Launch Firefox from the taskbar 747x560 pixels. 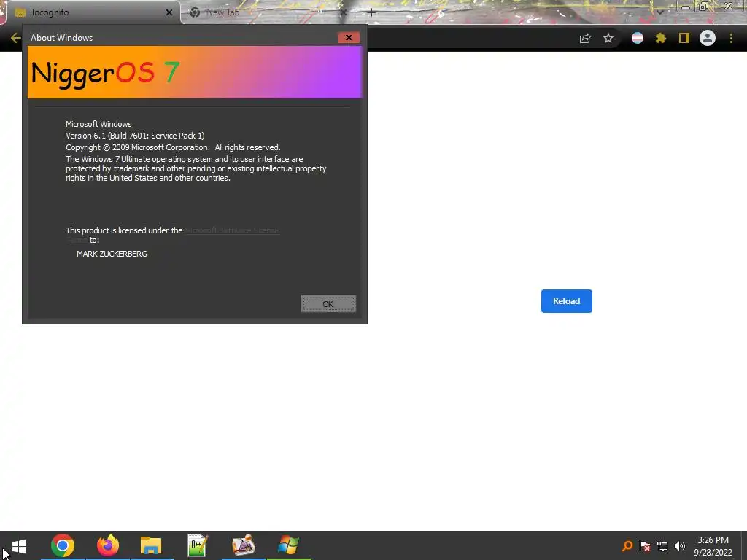click(108, 545)
